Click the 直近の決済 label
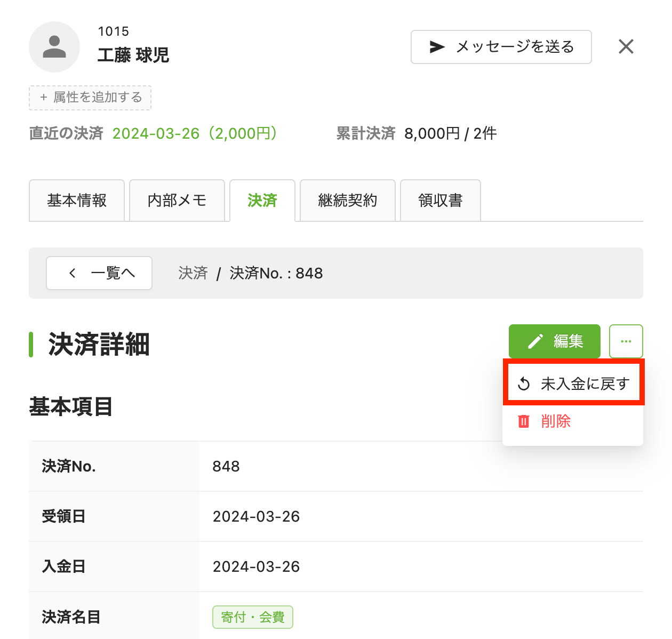672x639 pixels. (66, 133)
